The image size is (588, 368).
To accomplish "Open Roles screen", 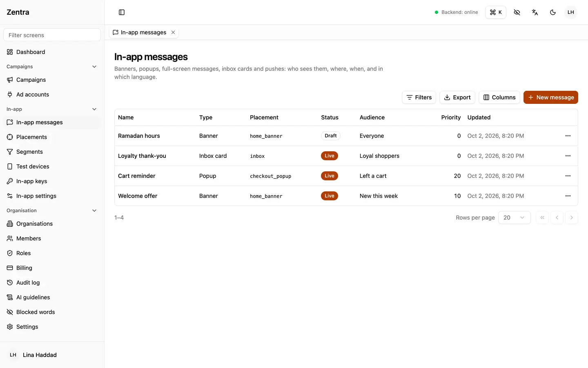I will pyautogui.click(x=52, y=253).
